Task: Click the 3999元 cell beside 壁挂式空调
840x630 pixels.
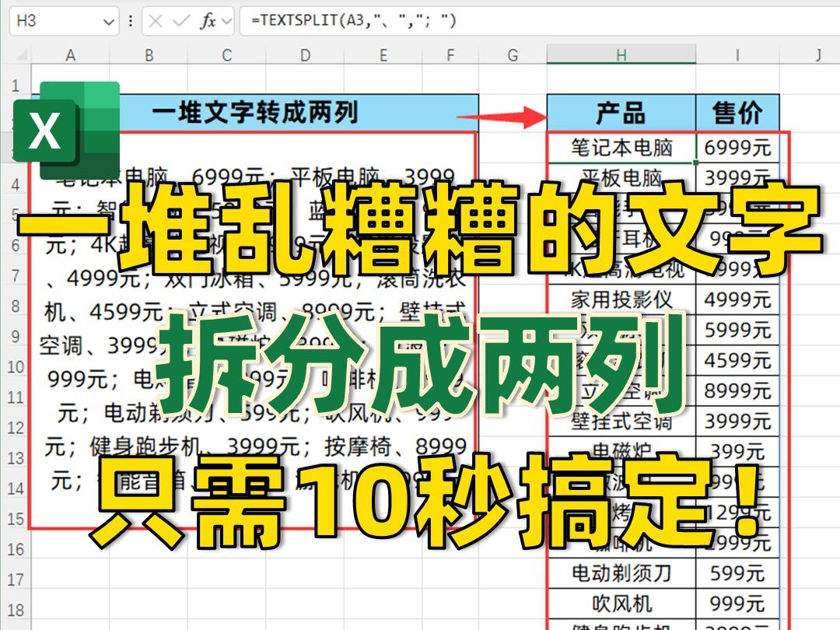Action: [737, 422]
